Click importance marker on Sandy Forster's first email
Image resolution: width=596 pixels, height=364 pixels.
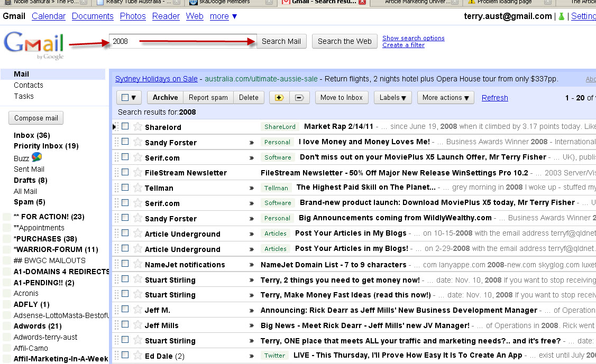pos(252,143)
